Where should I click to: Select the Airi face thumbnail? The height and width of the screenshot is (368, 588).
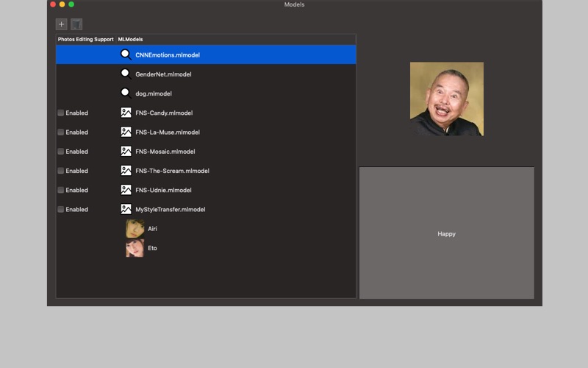(135, 229)
